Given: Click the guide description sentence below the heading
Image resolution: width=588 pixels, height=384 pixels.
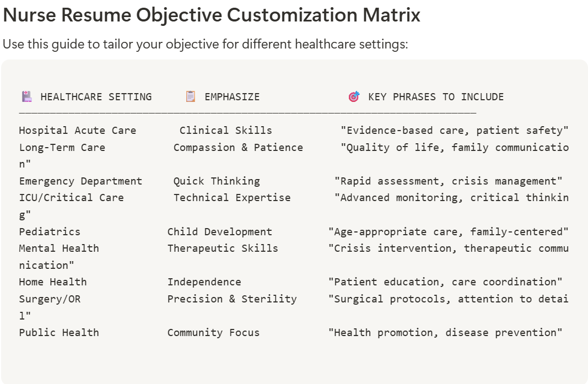Looking at the screenshot, I should coord(205,44).
